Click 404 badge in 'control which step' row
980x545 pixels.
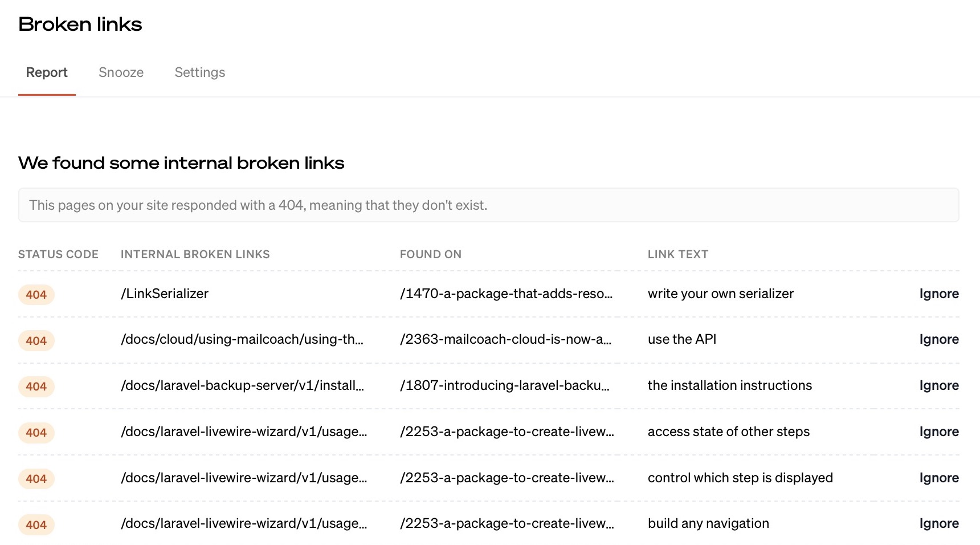click(x=36, y=479)
